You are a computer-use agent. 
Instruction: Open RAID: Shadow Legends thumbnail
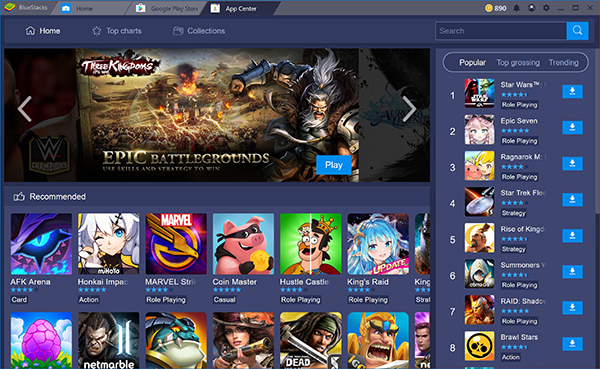point(479,309)
